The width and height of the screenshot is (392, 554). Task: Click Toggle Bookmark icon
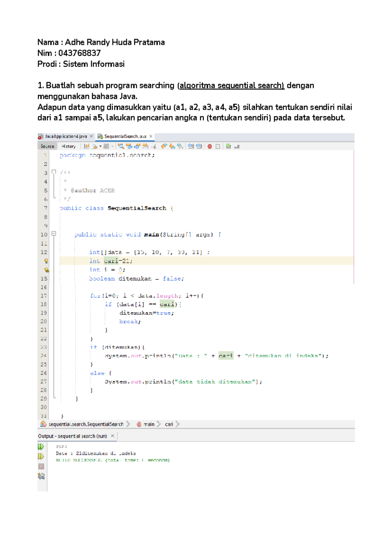point(180,146)
